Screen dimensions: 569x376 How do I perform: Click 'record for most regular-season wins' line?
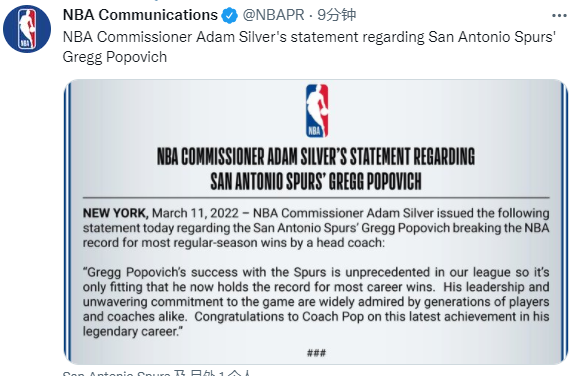coord(234,243)
